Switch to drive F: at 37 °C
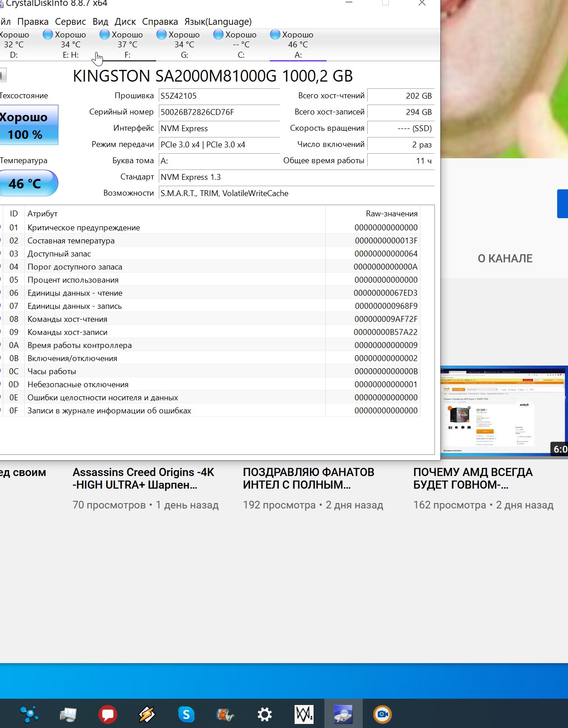Image resolution: width=568 pixels, height=728 pixels. [127, 45]
